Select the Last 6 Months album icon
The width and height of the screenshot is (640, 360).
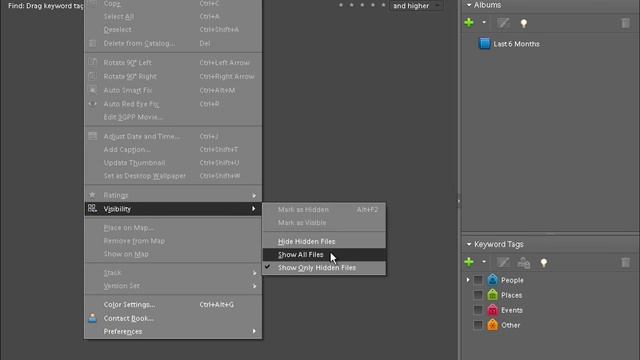(484, 44)
